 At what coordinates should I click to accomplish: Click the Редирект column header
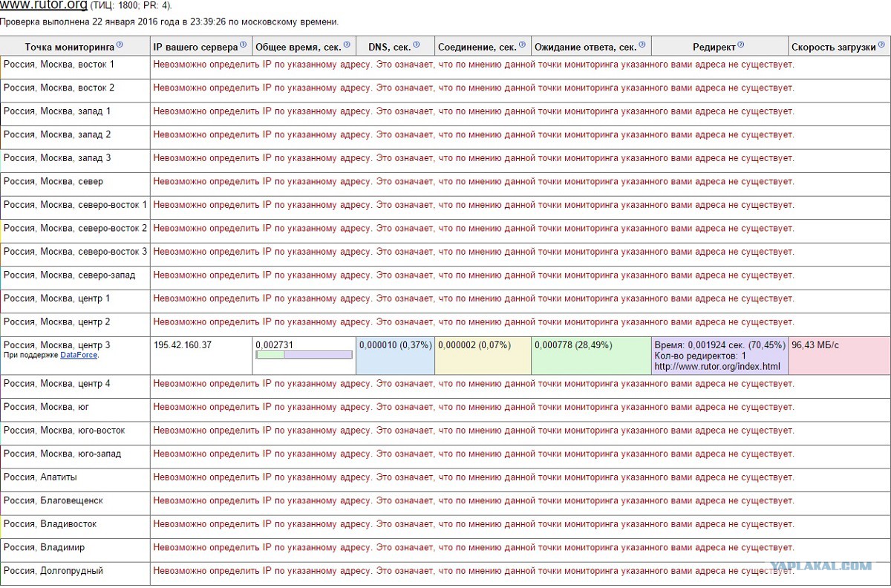[719, 46]
